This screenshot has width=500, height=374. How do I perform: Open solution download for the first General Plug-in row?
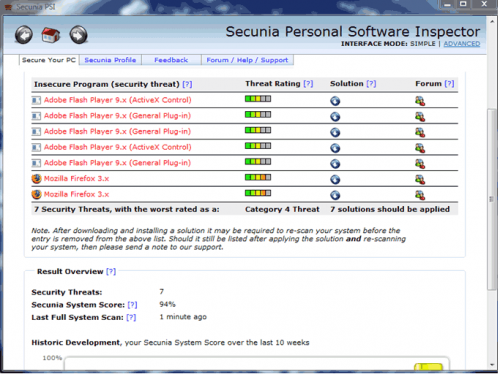335,116
